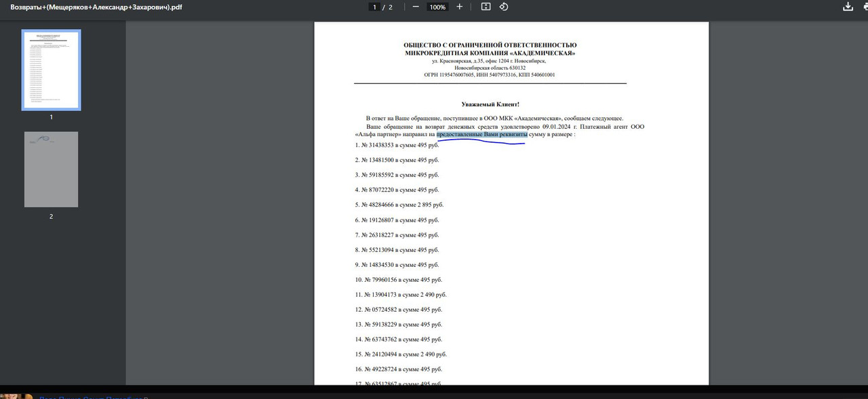Rotate the document counterclockwise
The height and width of the screenshot is (399, 868).
click(504, 7)
